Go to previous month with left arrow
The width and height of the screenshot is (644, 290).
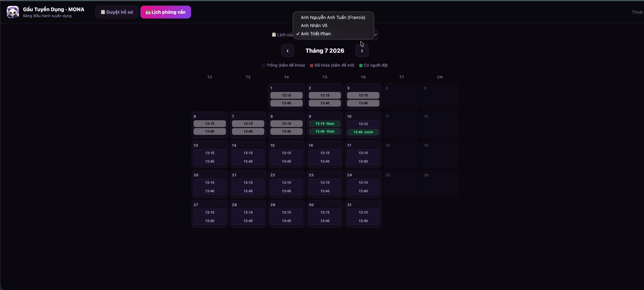[x=287, y=50]
